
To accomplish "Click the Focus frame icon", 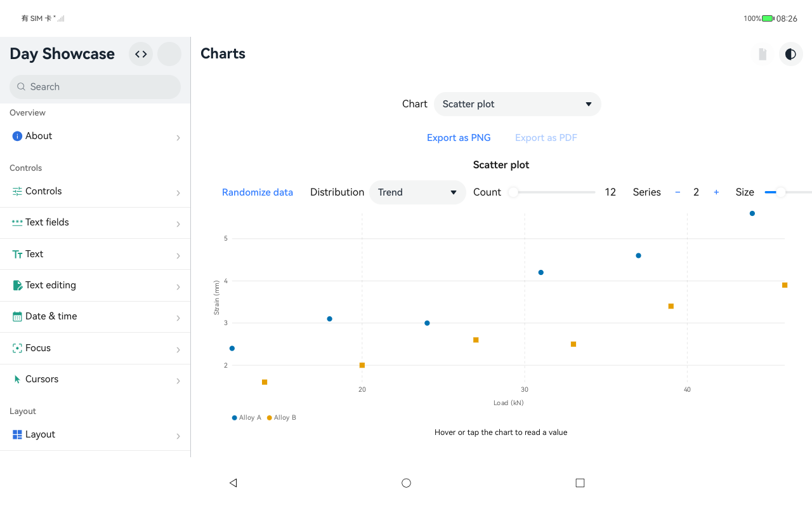I will [x=17, y=348].
